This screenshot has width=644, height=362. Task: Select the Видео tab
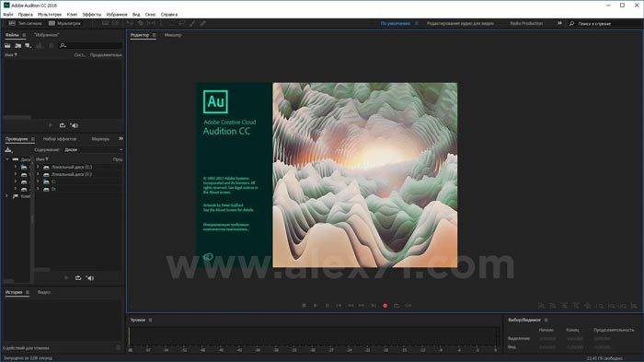(44, 292)
